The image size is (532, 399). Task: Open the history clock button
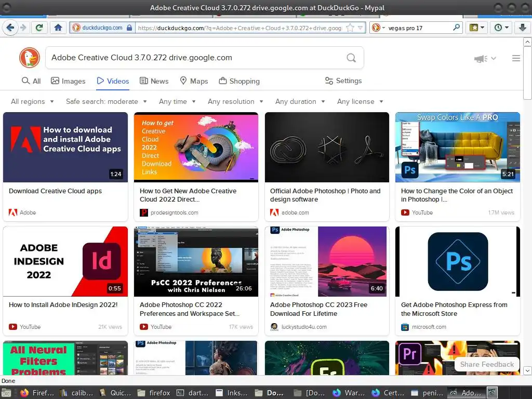[x=501, y=28]
